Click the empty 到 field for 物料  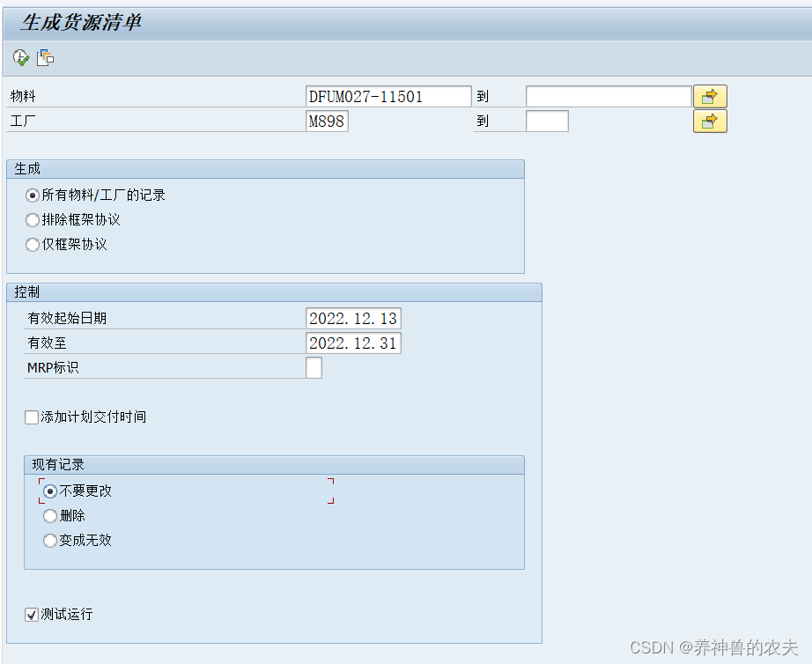click(609, 95)
